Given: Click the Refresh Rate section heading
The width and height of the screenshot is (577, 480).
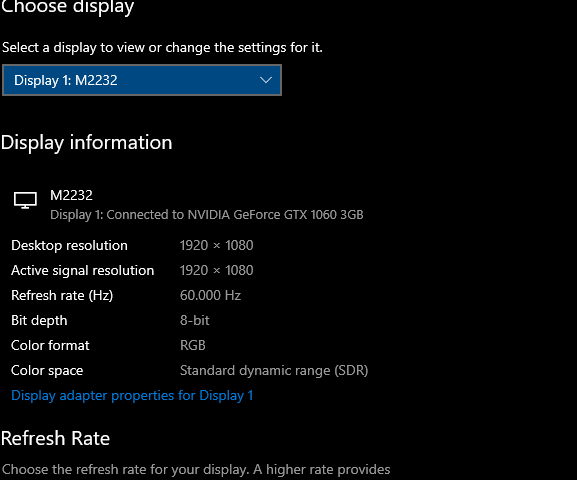Looking at the screenshot, I should [x=55, y=438].
